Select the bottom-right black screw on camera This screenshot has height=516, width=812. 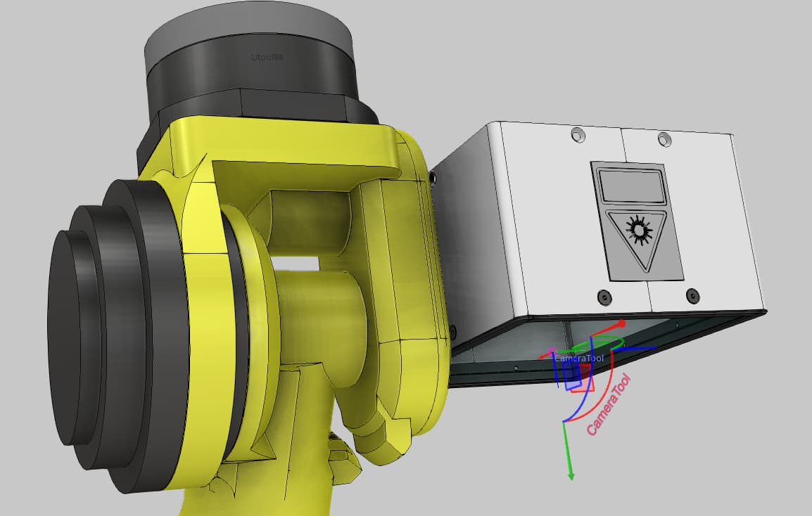(x=692, y=296)
